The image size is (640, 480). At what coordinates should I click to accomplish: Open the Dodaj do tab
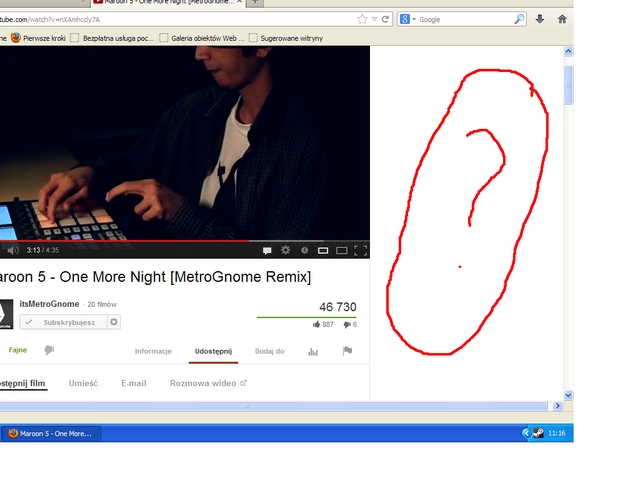click(269, 351)
